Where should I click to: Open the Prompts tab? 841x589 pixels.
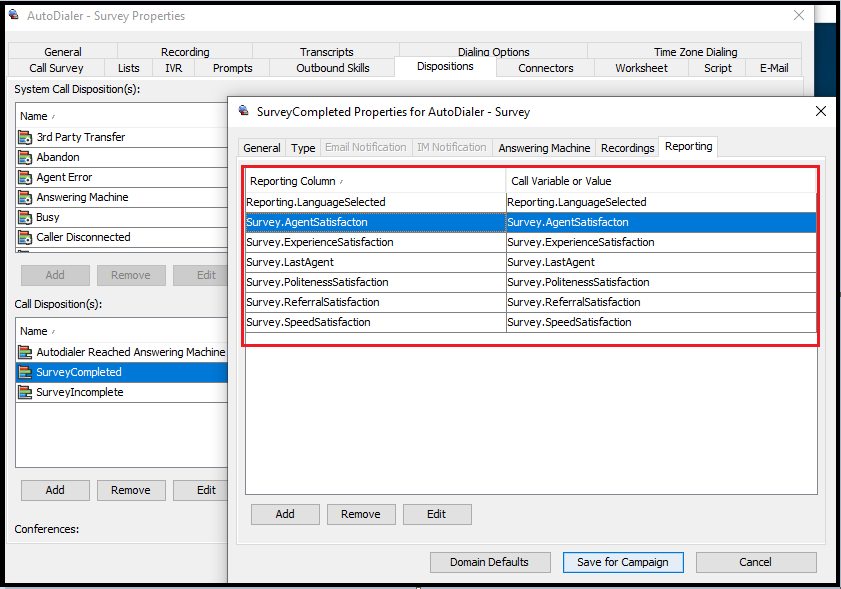[x=232, y=68]
